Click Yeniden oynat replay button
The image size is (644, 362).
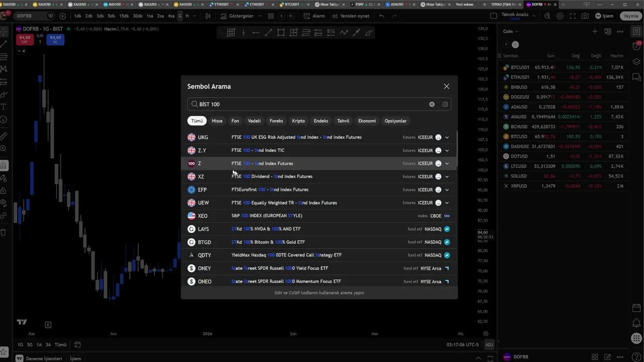pos(350,16)
